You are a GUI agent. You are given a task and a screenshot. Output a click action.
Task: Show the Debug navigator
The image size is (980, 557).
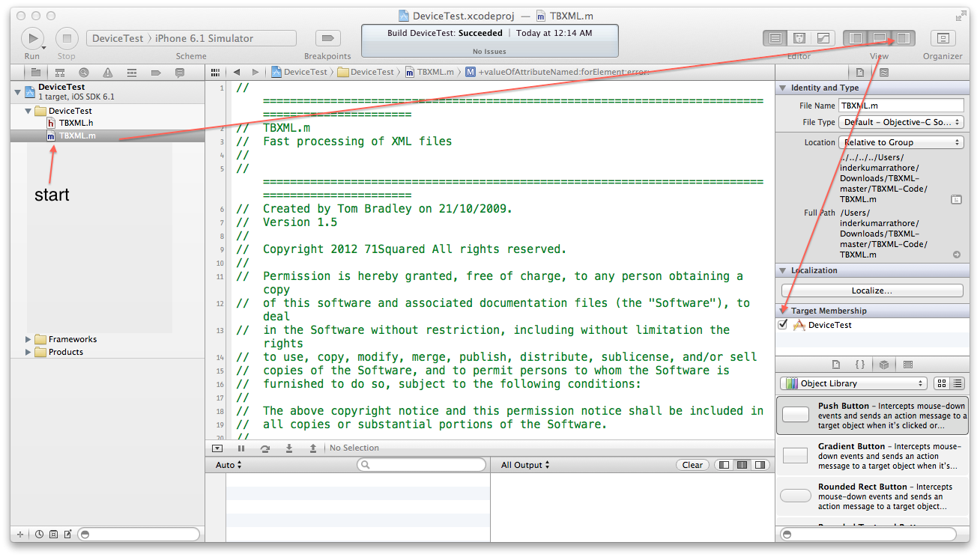click(x=132, y=73)
